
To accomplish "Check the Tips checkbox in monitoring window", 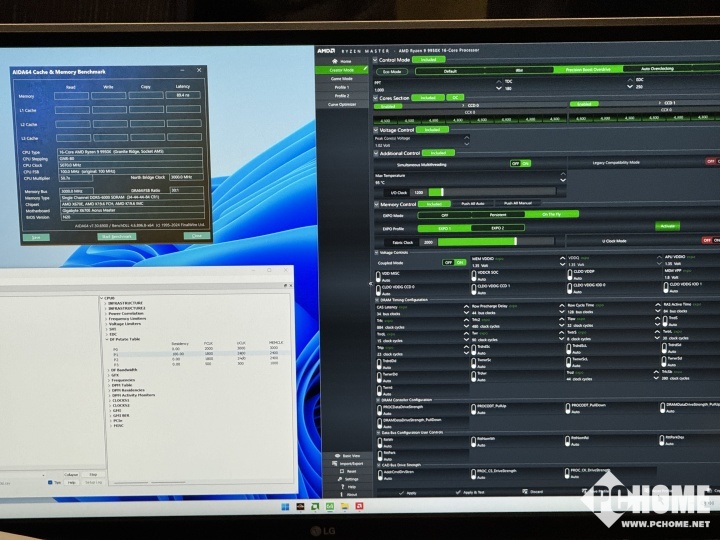I will pyautogui.click(x=50, y=483).
